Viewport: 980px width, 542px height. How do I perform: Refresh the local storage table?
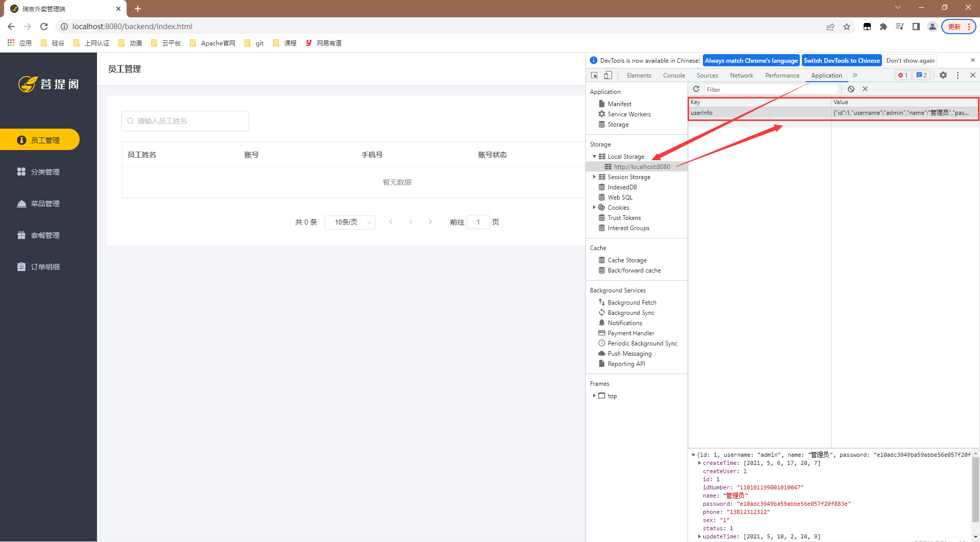pyautogui.click(x=696, y=89)
